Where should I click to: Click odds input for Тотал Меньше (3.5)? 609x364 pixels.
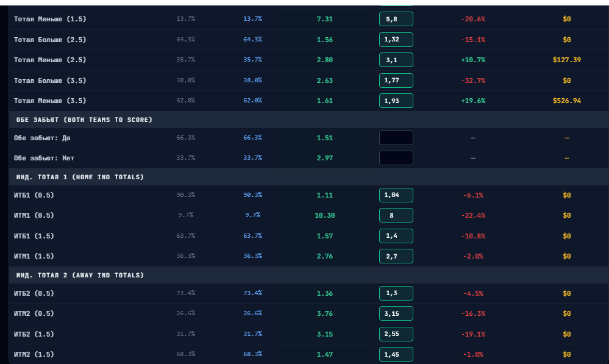point(396,101)
